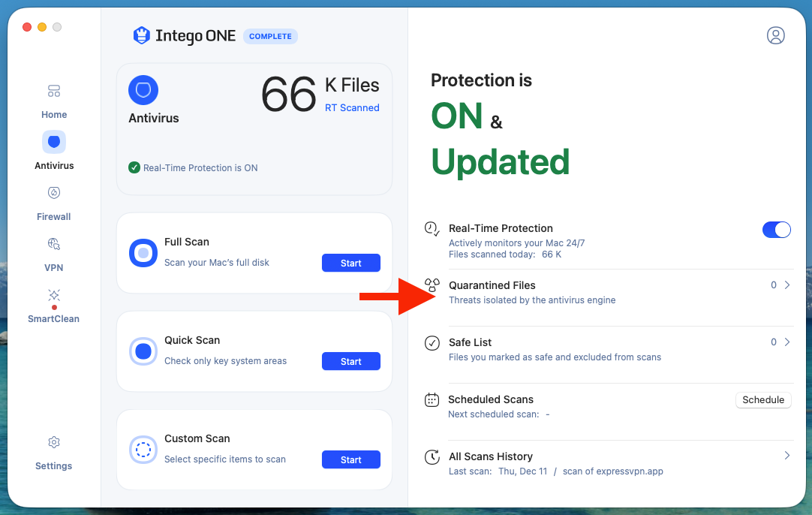Click the green Real-Time Protection ON checkmark
The height and width of the screenshot is (515, 812).
coord(134,167)
